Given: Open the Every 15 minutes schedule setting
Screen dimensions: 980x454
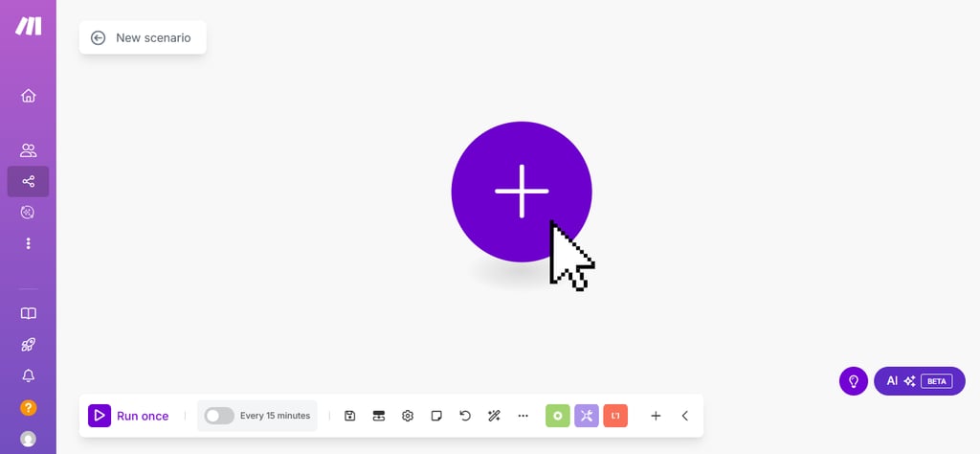Looking at the screenshot, I should 275,416.
